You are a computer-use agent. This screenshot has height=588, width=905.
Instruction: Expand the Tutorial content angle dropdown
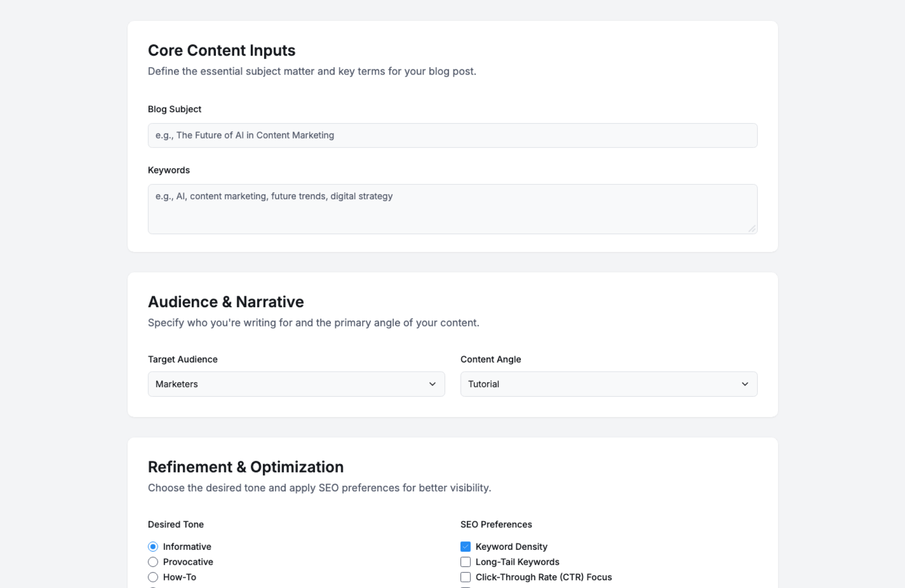tap(608, 384)
